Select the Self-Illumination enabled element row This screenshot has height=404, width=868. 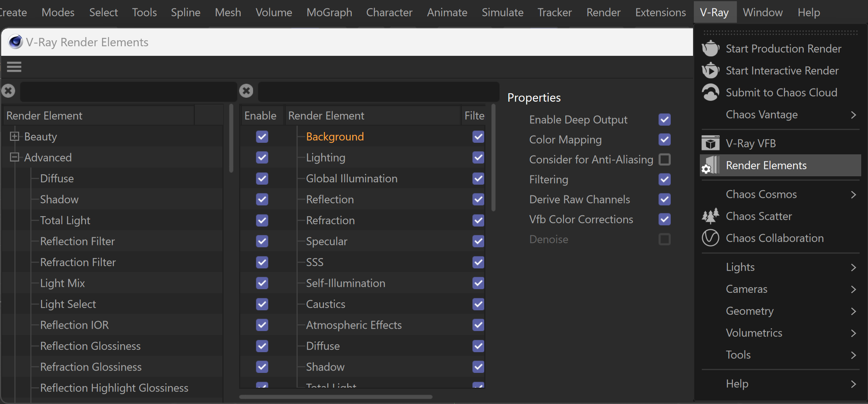(345, 283)
